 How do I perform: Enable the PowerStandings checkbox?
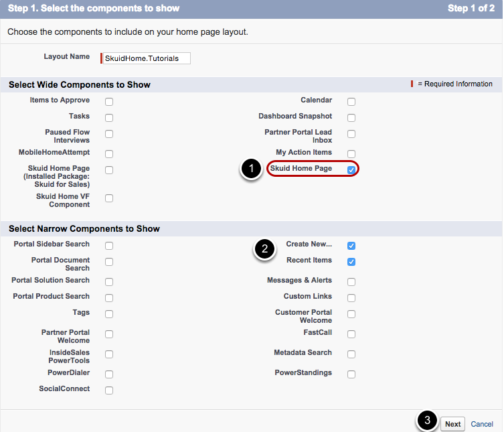click(351, 374)
